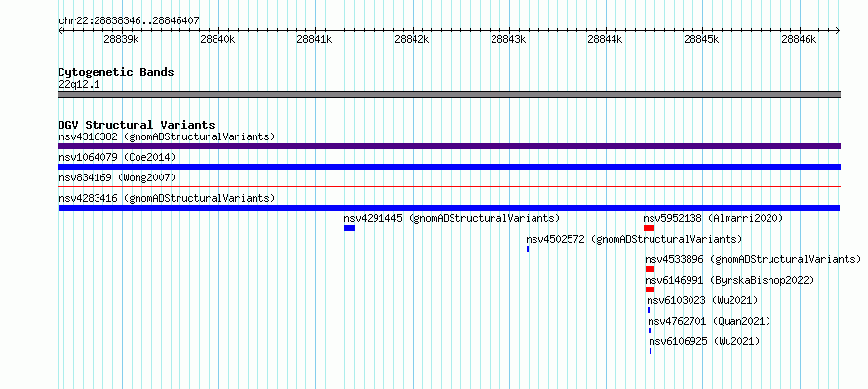The height and width of the screenshot is (389, 868).
Task: Open nsv4533896 gnomAD variant label
Action: pos(753,259)
